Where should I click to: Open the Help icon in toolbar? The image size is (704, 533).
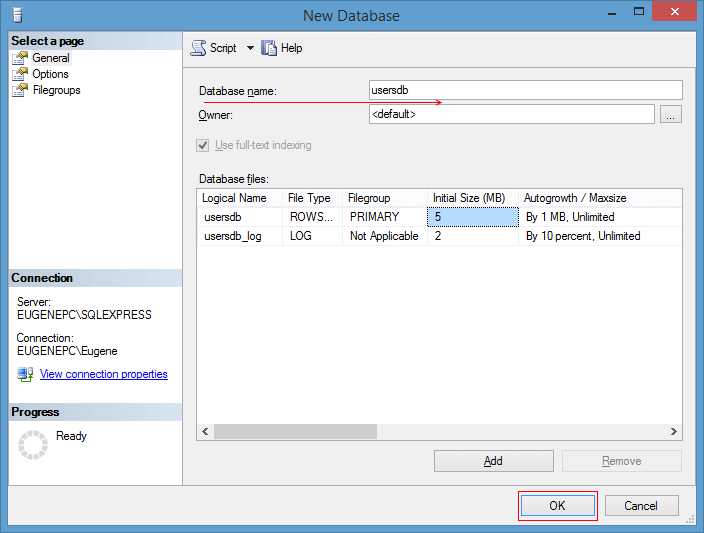tap(269, 48)
